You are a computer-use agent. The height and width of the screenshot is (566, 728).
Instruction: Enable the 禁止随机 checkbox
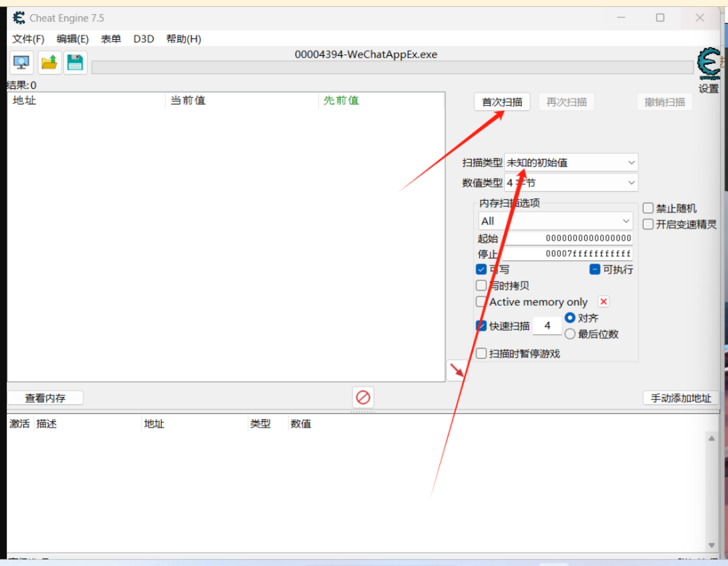[648, 208]
